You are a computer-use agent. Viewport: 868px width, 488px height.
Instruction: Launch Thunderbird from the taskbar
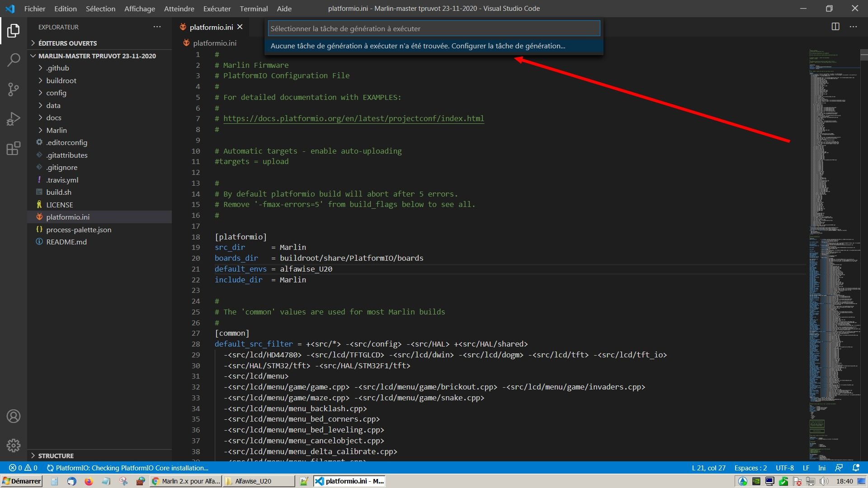71,481
